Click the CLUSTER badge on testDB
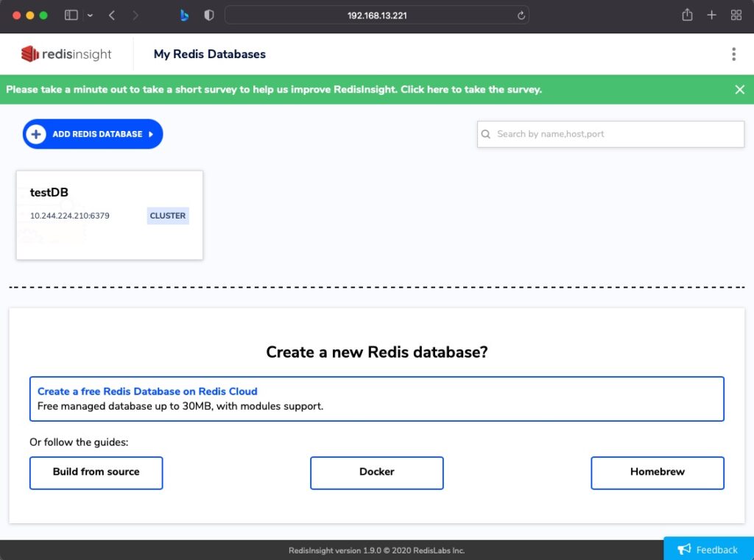This screenshot has width=754, height=560. (167, 216)
